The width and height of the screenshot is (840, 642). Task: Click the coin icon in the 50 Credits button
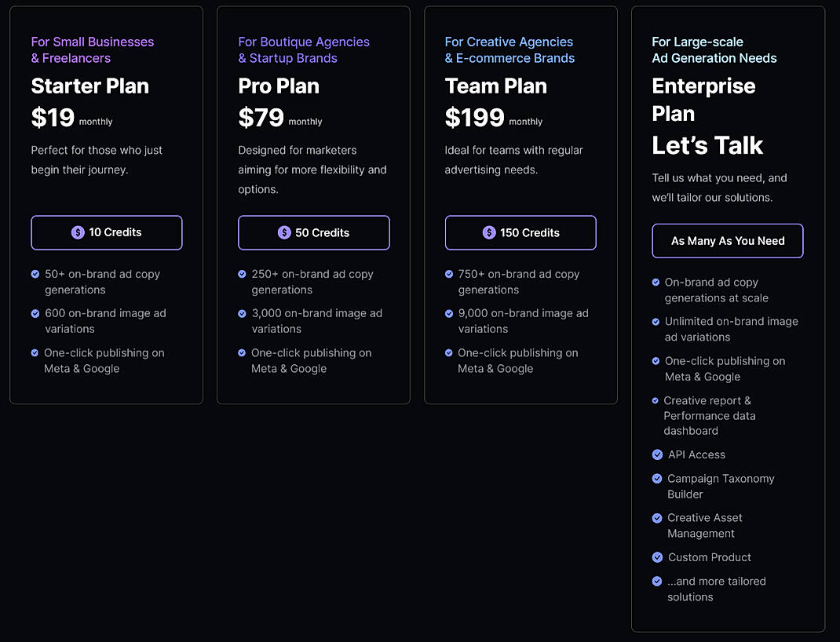pyautogui.click(x=283, y=232)
